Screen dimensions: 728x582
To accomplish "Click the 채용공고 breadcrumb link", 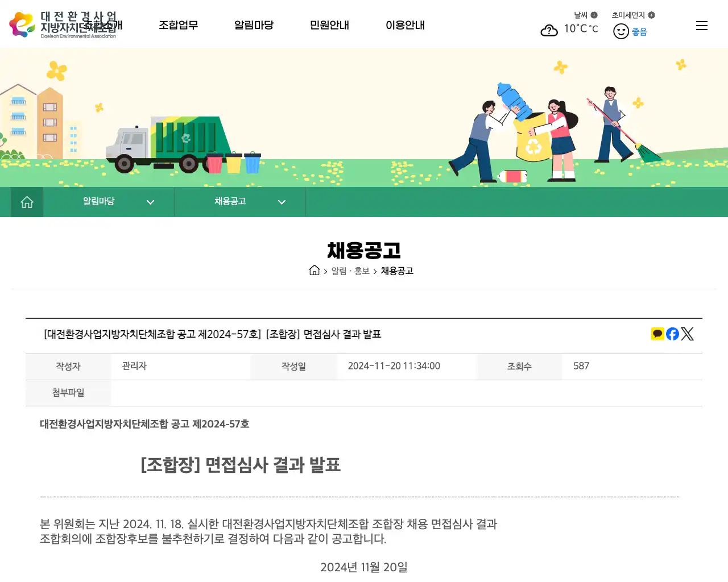I will coord(397,271).
